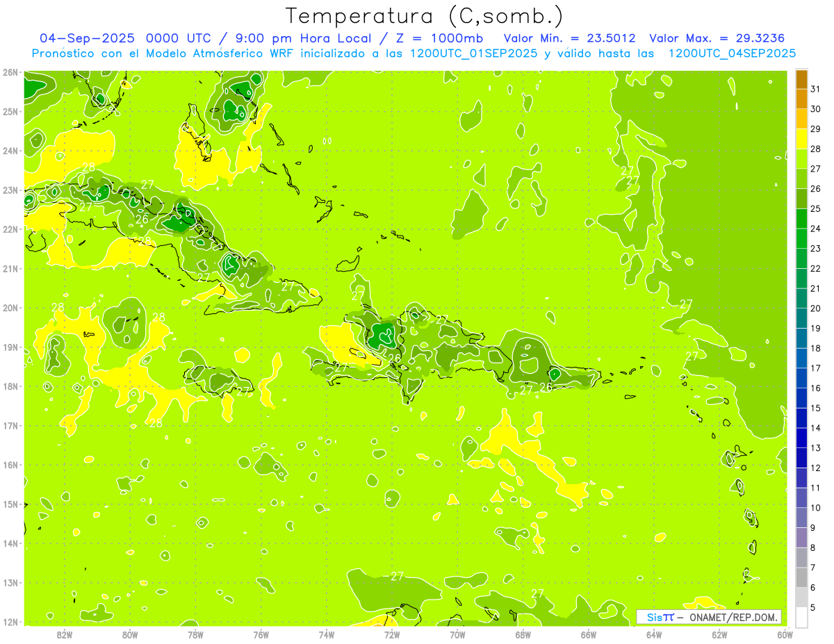
Task: Pick the purple swatch between 8 and 9
Action: coord(801,537)
